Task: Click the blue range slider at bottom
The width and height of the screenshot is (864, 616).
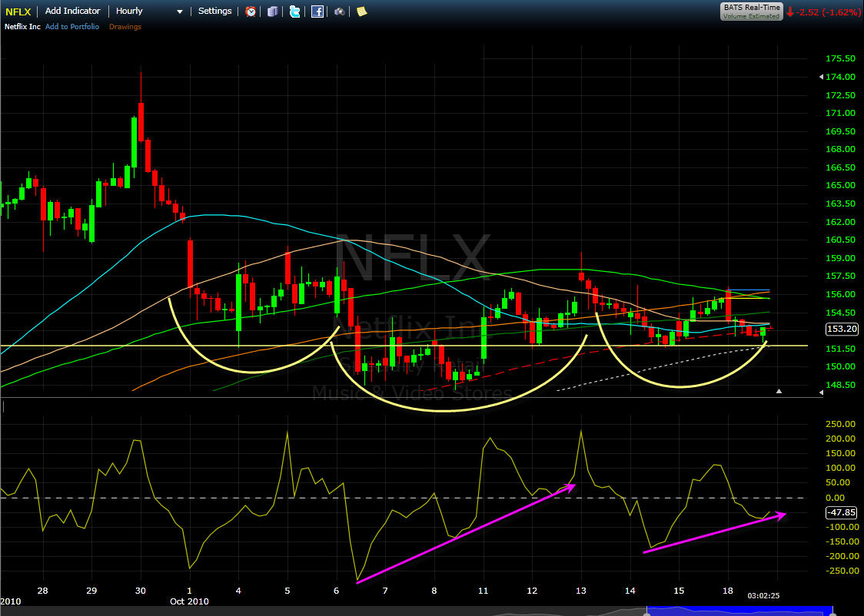Action: pyautogui.click(x=740, y=611)
